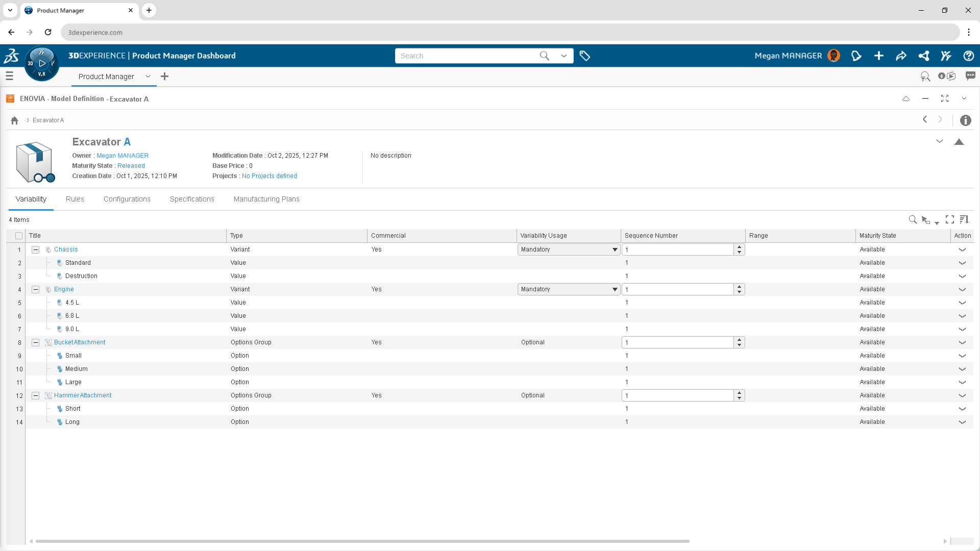Increment the Chassis sequence number stepper
Viewport: 980px width, 551px height.
click(739, 247)
